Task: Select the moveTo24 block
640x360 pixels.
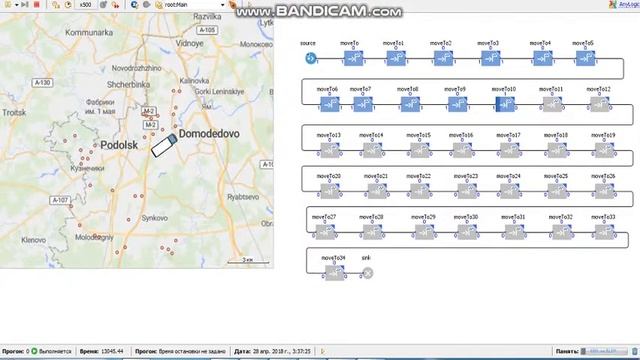Action: pos(509,191)
